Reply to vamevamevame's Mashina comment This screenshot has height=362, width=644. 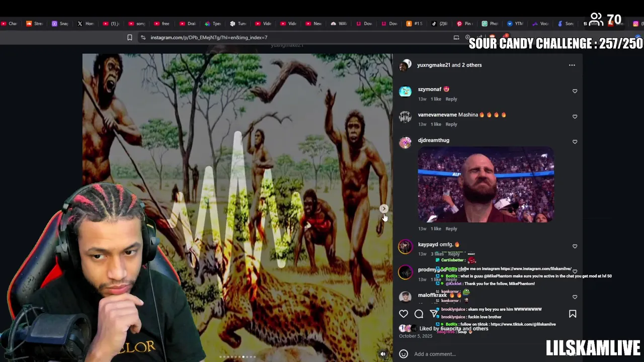point(451,124)
